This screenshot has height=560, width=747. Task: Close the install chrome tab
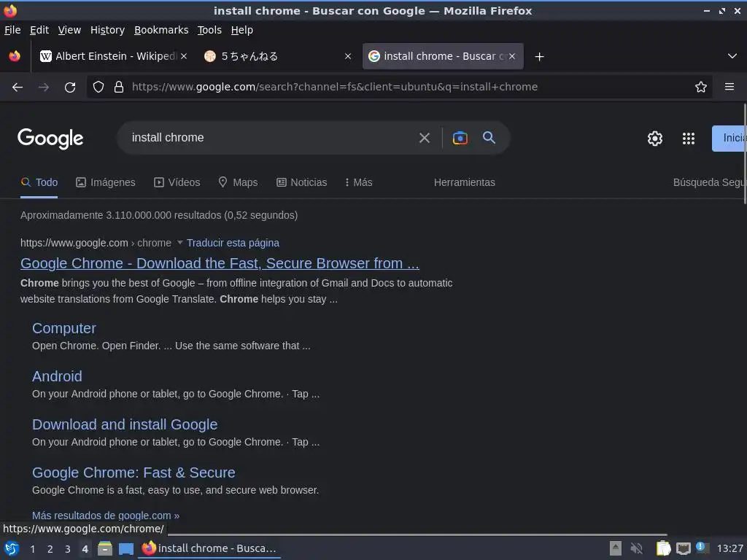click(512, 56)
